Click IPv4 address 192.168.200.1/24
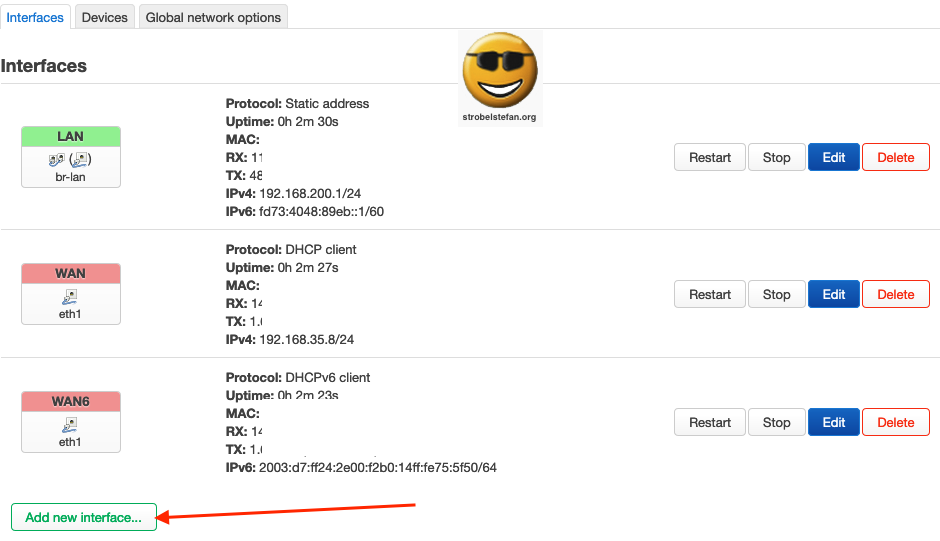 [310, 194]
